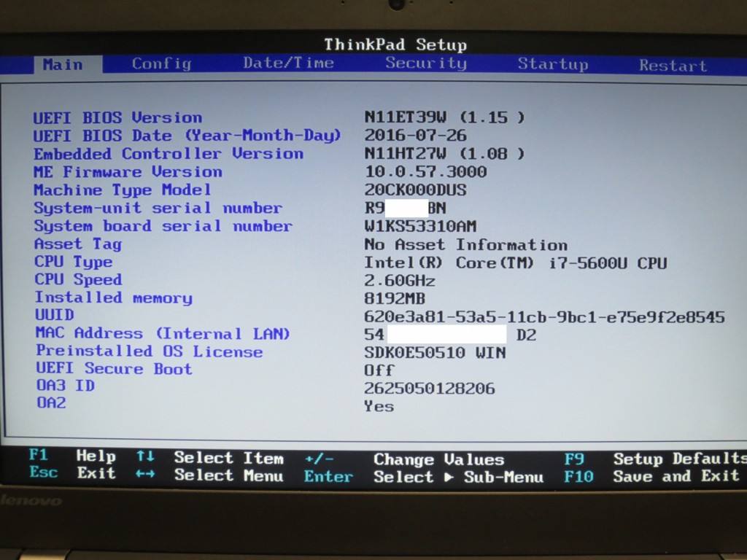
Task: Click the UEFI Secure Boot label
Action: pyautogui.click(x=115, y=368)
